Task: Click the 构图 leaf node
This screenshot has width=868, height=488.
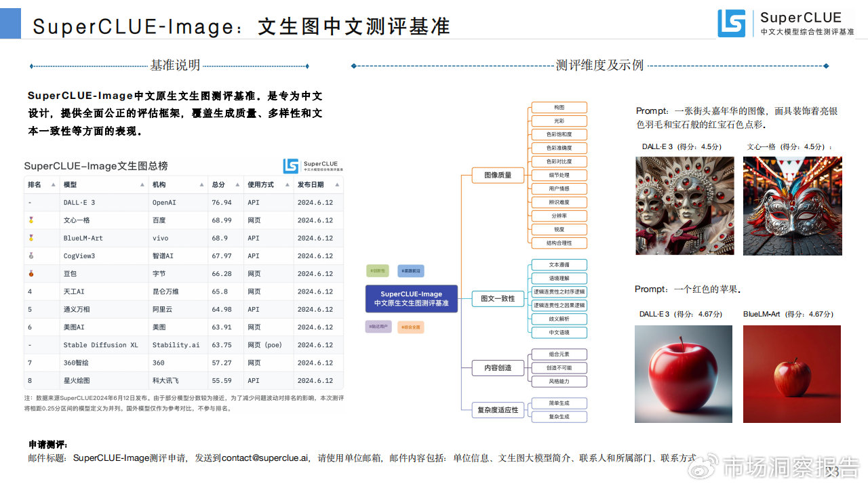Action: pos(559,108)
